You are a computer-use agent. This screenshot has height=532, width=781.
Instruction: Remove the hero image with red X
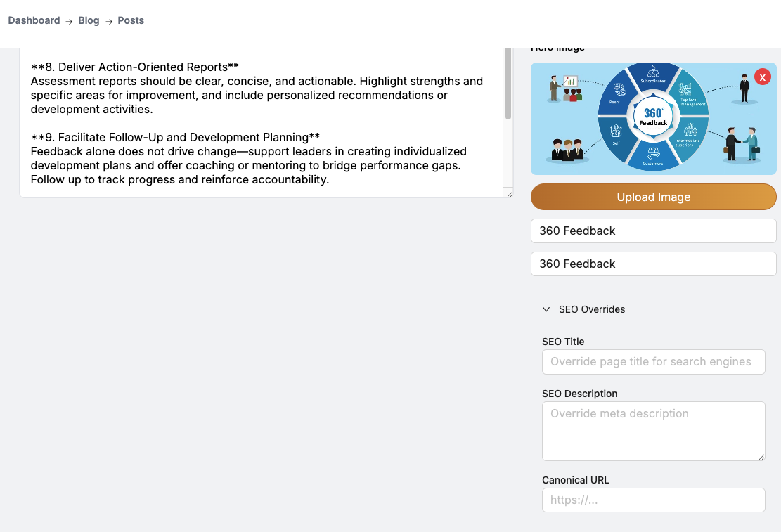[762, 77]
